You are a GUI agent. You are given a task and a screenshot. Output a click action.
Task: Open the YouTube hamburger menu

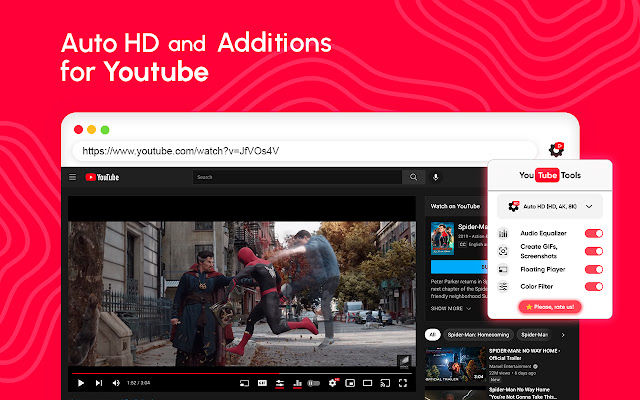(72, 177)
